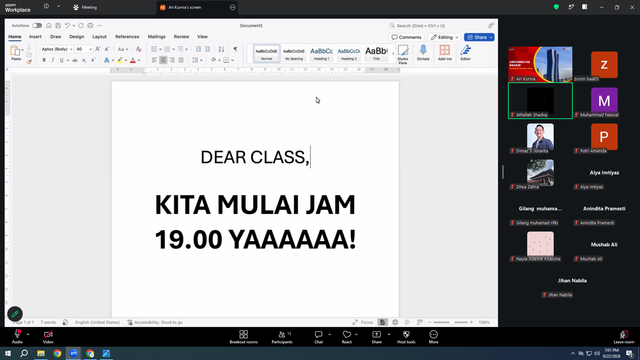
Task: Click the decrease indent icon
Action: (198, 49)
